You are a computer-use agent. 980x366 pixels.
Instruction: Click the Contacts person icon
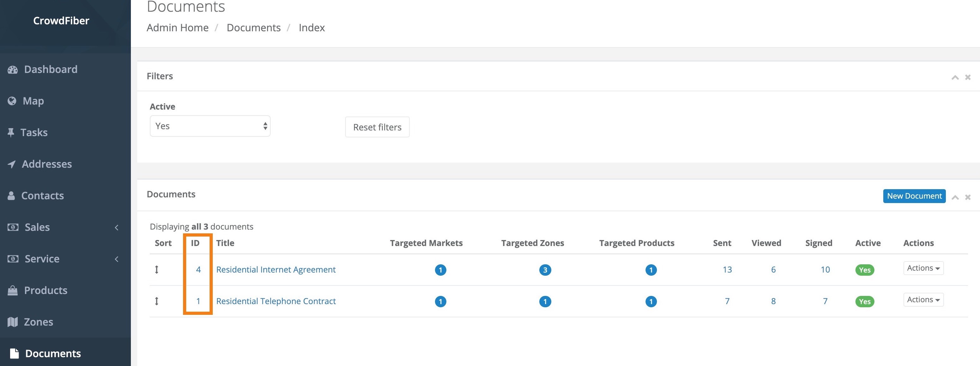pos(11,196)
